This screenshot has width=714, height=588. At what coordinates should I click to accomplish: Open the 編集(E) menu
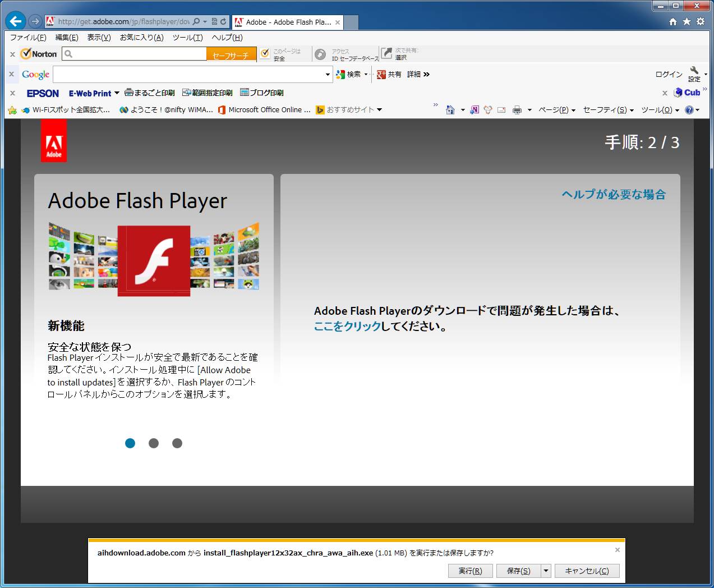[67, 38]
